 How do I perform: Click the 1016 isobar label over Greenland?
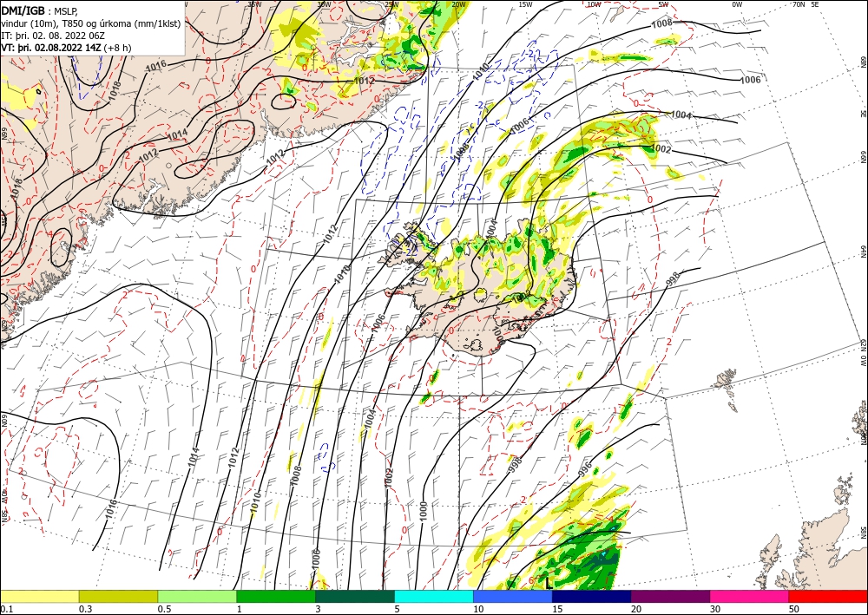pyautogui.click(x=156, y=66)
